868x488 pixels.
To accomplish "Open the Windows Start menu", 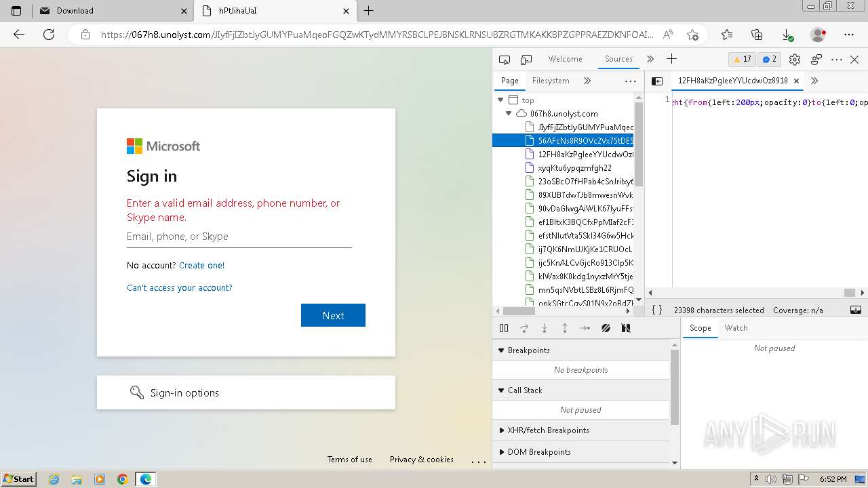I will pyautogui.click(x=19, y=479).
